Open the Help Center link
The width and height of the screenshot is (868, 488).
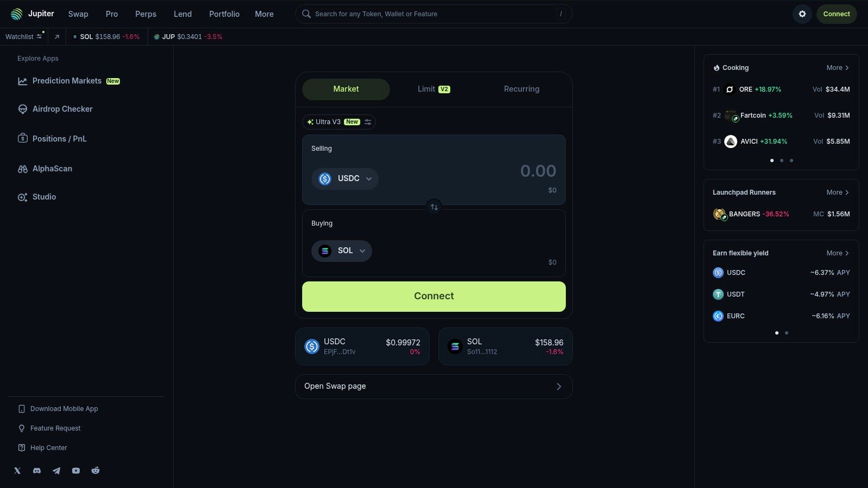click(43, 448)
